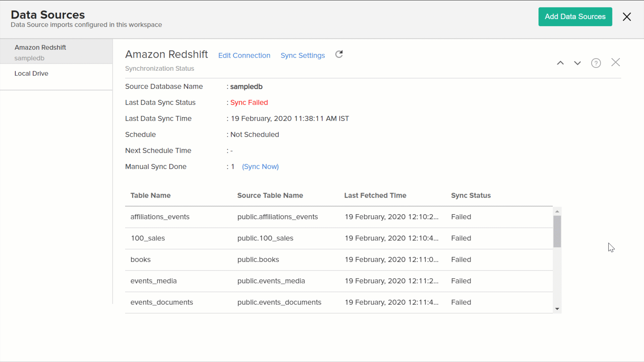Screen dimensions: 644x362
Task: Click the books table row
Action: pos(141,260)
